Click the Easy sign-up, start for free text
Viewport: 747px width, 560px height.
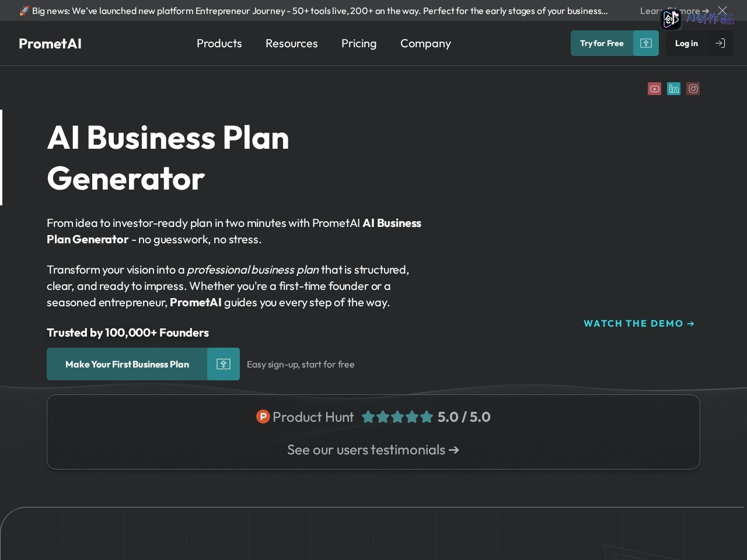pos(301,364)
